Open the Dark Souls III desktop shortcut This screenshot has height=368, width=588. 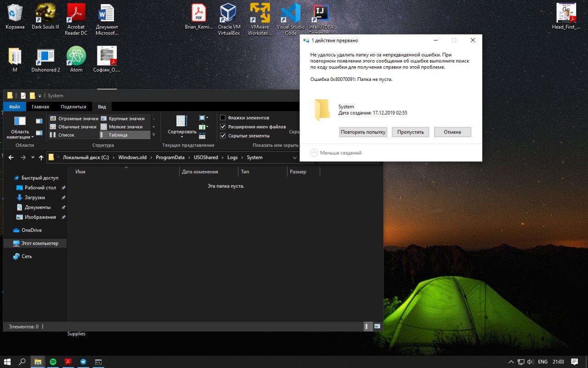[45, 17]
